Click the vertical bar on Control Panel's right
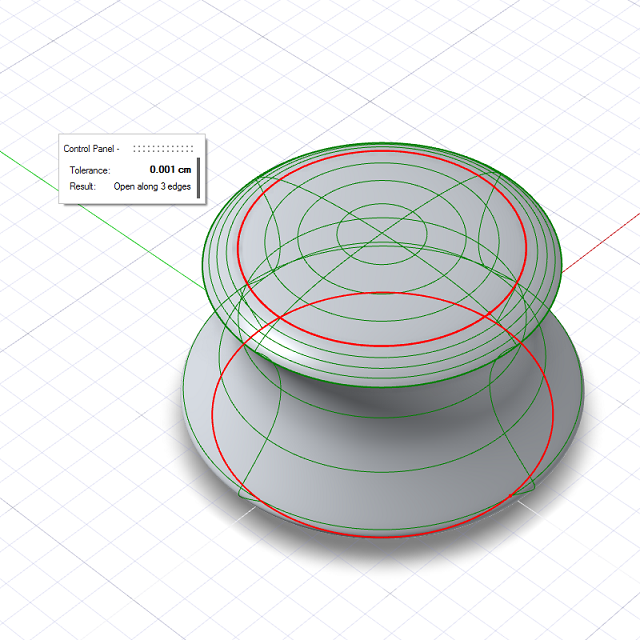The image size is (640, 640). (x=198, y=178)
